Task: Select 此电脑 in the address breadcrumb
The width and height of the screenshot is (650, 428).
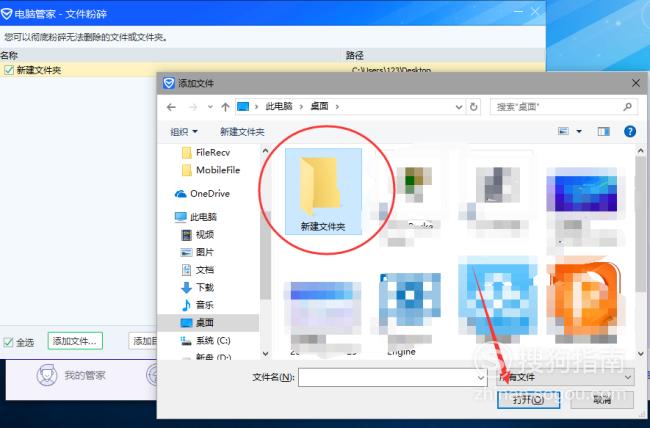Action: 279,107
